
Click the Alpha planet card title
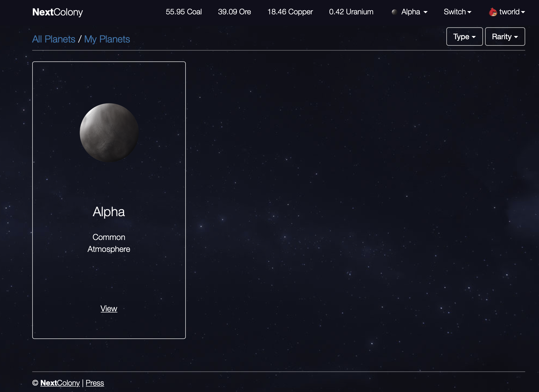click(x=109, y=212)
